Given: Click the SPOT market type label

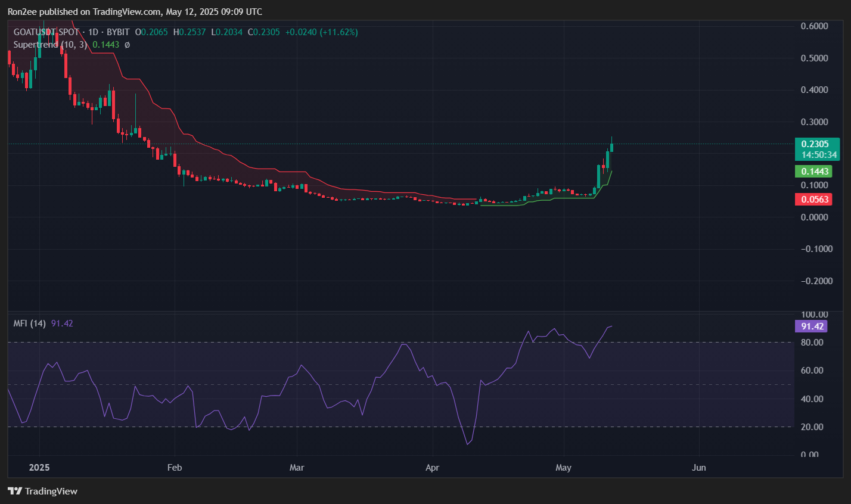Looking at the screenshot, I should pyautogui.click(x=68, y=32).
